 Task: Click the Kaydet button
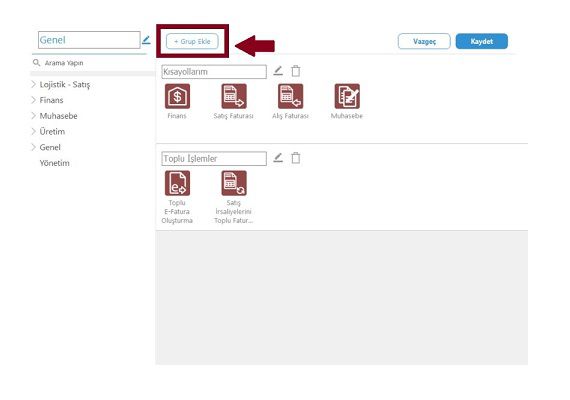click(x=482, y=41)
